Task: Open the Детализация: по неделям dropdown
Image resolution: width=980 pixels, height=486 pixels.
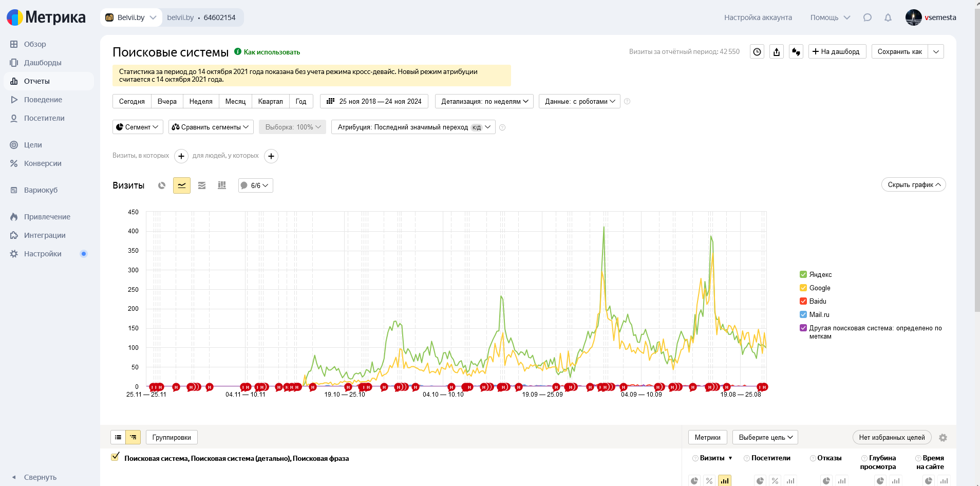Action: [484, 101]
